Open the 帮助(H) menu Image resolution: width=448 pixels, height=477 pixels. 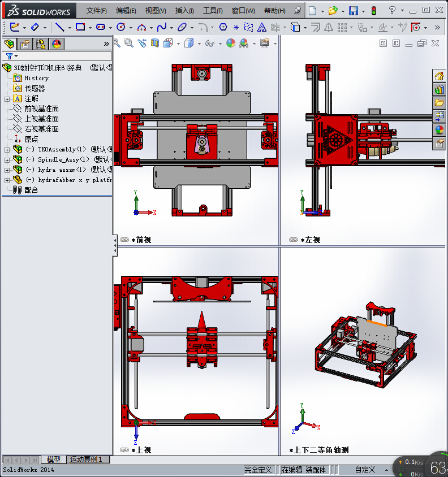pos(275,11)
